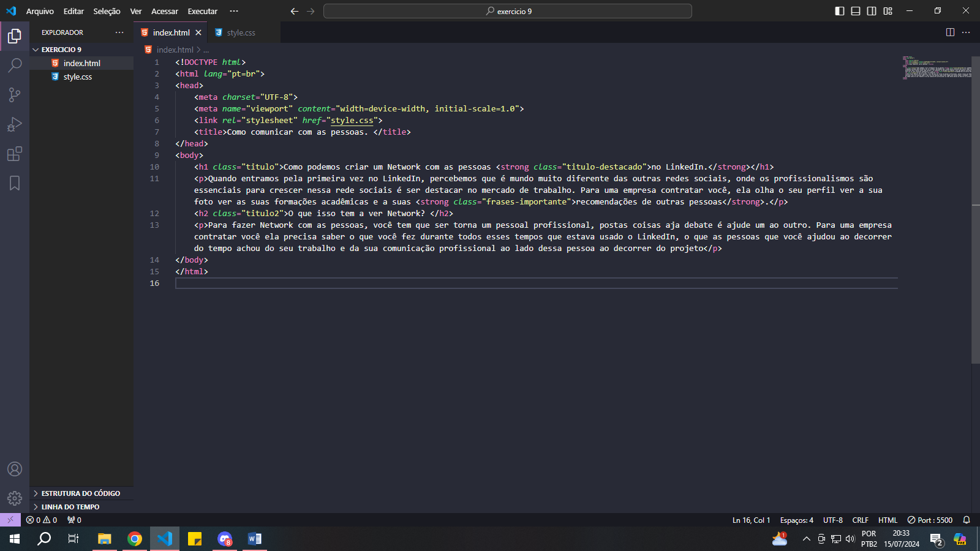Toggle primary side bar visibility

pos(840,11)
